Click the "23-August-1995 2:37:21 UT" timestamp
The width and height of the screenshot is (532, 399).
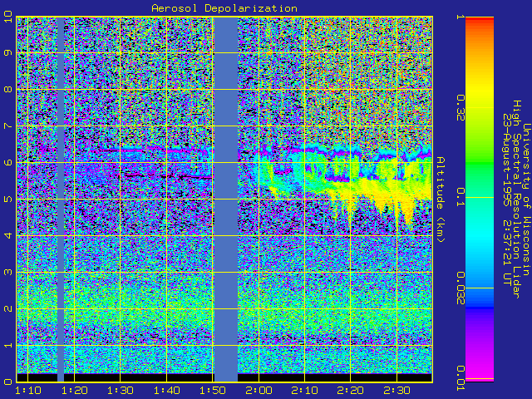point(507,199)
